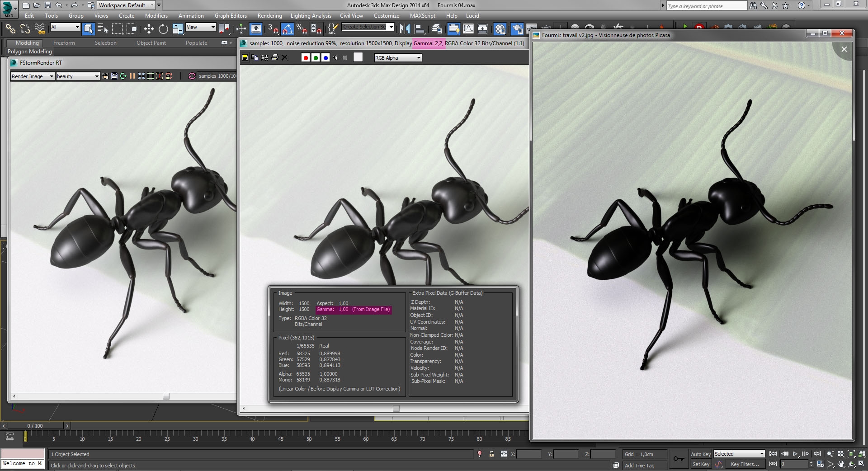868x471 pixels.
Task: Pause the FStormRender rendering
Action: [x=132, y=76]
